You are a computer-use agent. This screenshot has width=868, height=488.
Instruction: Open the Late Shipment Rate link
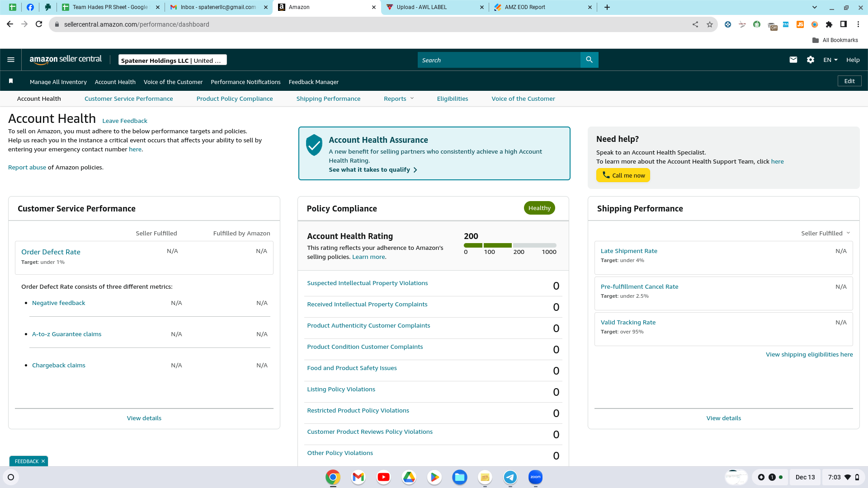coord(629,251)
